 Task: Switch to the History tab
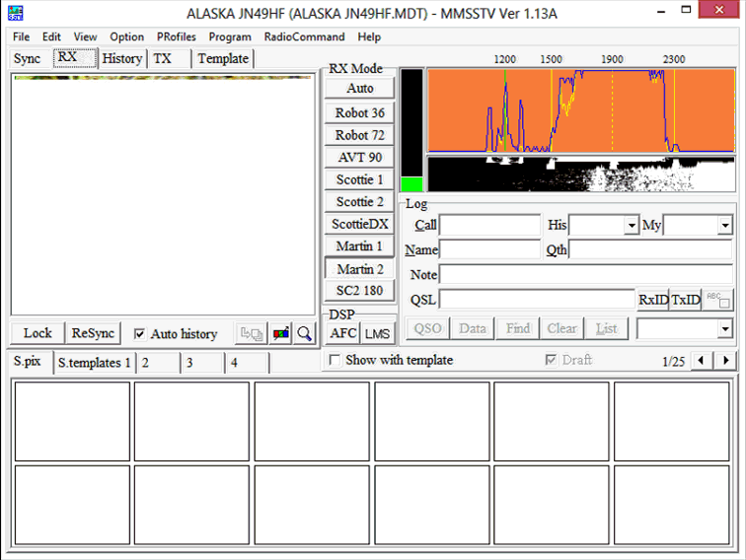pyautogui.click(x=122, y=58)
